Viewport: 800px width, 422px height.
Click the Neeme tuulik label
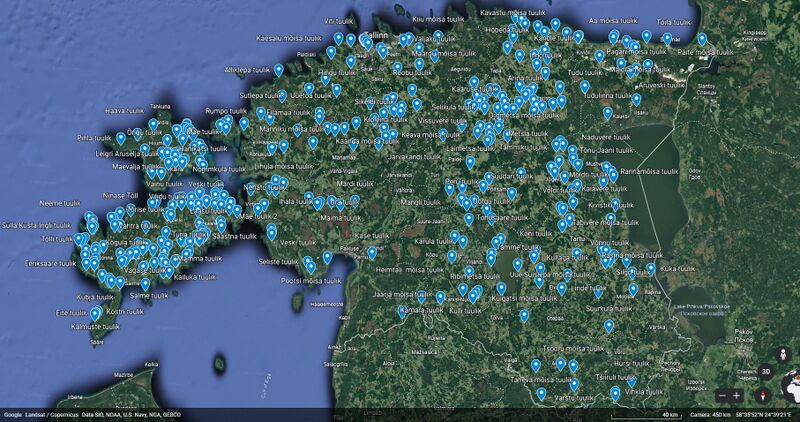[59, 203]
